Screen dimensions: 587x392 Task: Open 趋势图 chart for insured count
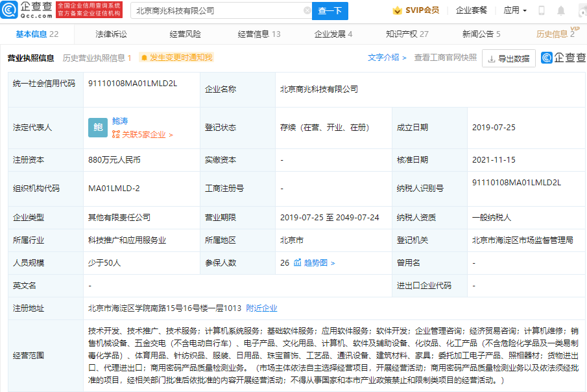coord(314,263)
